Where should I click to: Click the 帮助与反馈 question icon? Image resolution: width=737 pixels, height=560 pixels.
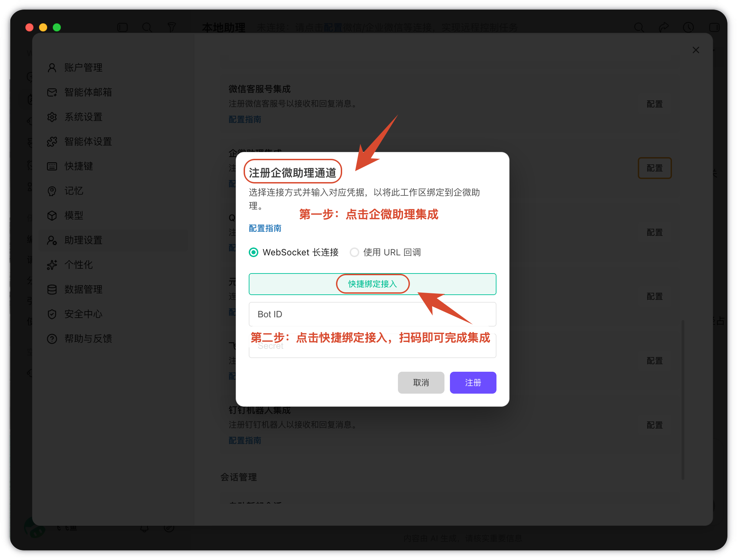tap(52, 339)
